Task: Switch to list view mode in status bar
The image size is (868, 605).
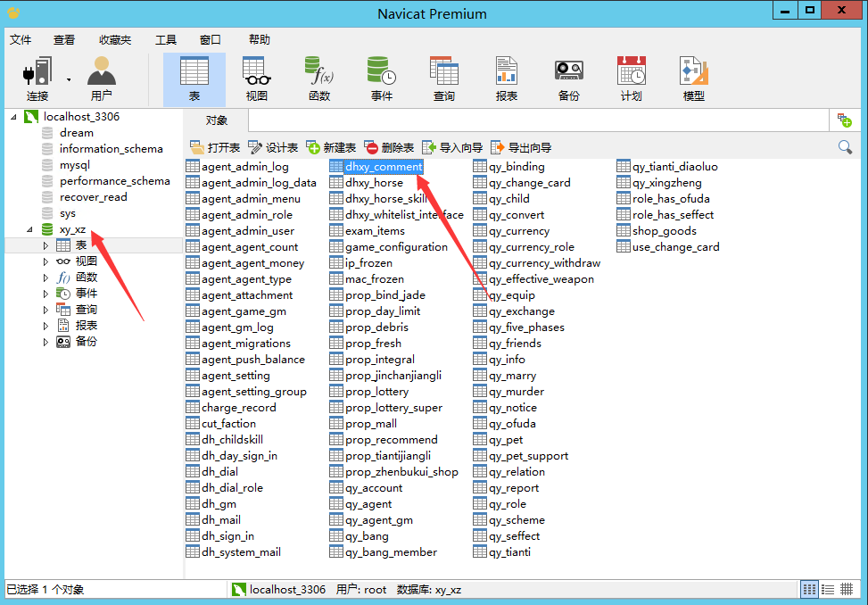Action: 809,589
